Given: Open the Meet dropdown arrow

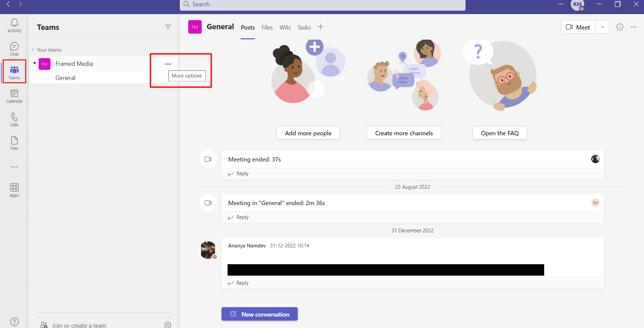Looking at the screenshot, I should pyautogui.click(x=602, y=27).
